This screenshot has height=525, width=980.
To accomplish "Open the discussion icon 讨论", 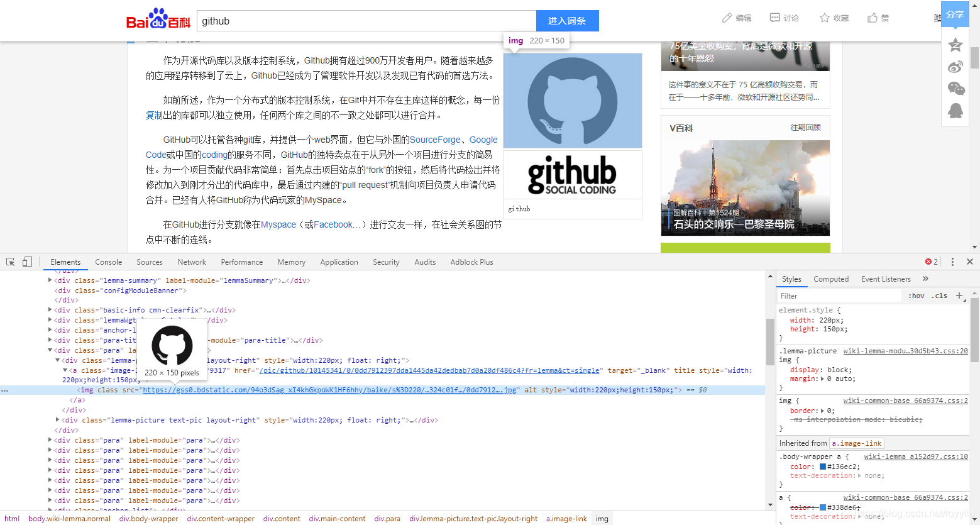I will pyautogui.click(x=775, y=18).
